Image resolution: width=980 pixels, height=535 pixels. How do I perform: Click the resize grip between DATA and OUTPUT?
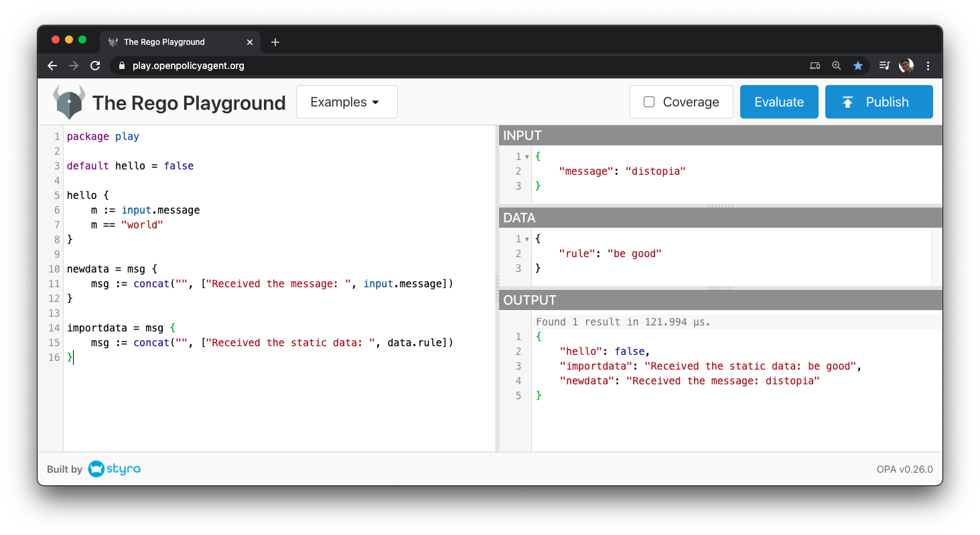click(721, 288)
